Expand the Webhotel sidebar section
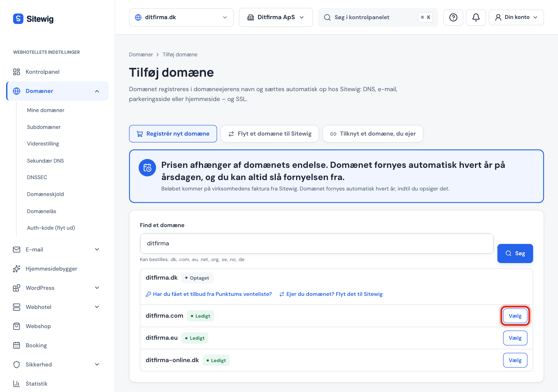 click(x=97, y=307)
